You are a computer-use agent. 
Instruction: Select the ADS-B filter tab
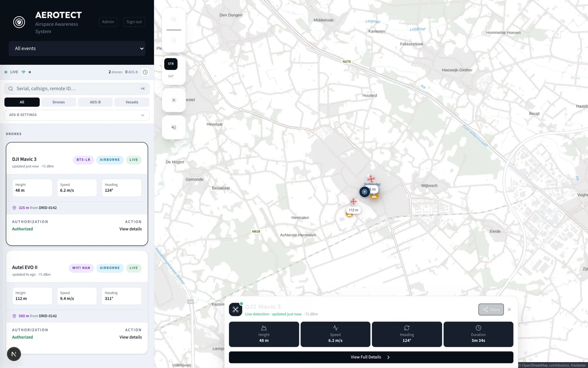[95, 102]
